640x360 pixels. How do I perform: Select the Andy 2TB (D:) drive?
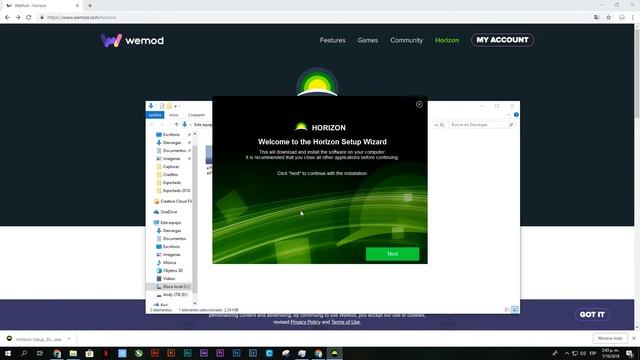[175, 295]
